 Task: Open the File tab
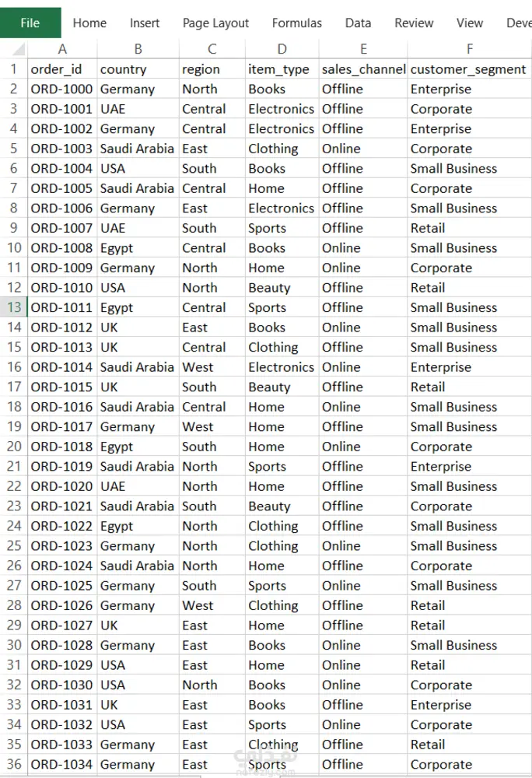click(30, 23)
